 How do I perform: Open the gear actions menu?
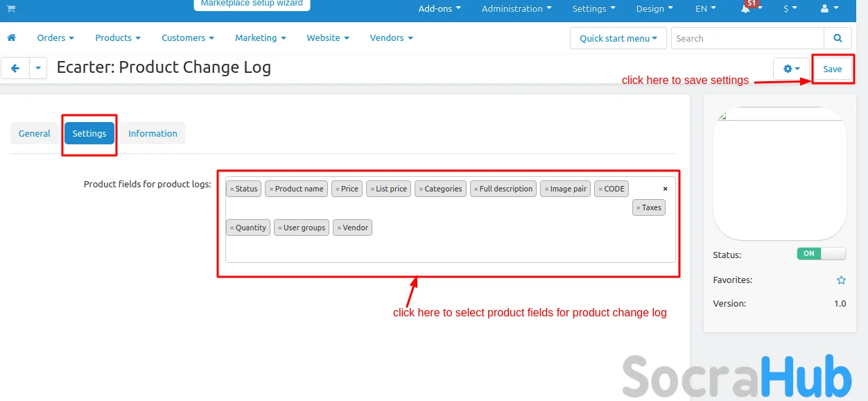coord(791,69)
